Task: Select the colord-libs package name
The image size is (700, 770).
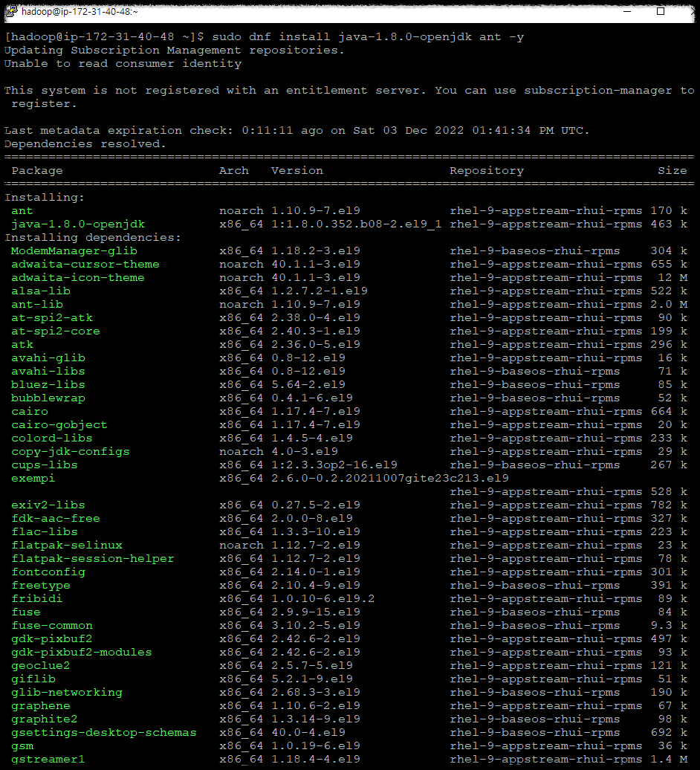Action: coord(52,438)
